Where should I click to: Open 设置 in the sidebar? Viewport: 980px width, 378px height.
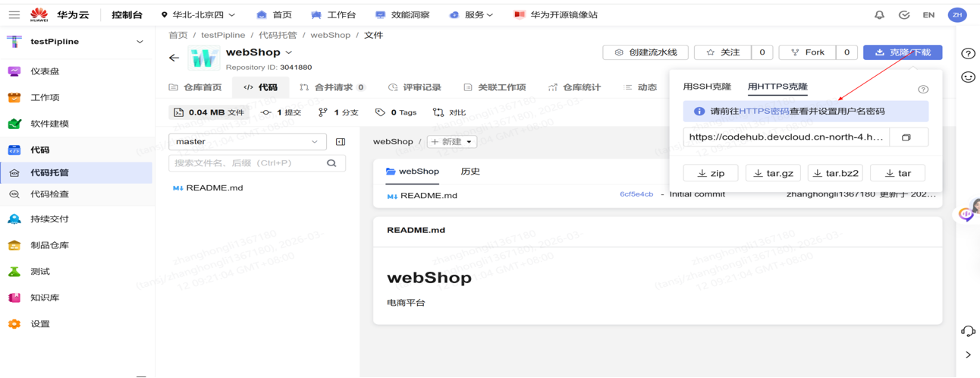point(39,324)
